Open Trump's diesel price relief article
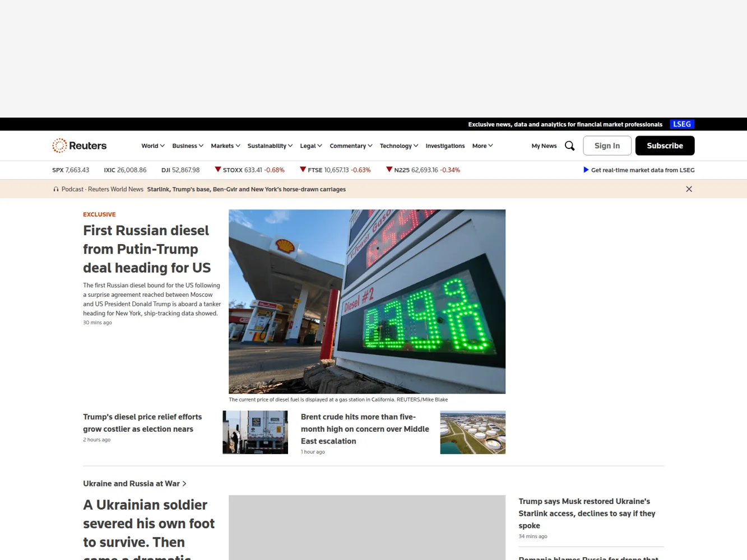This screenshot has width=747, height=560. [142, 423]
